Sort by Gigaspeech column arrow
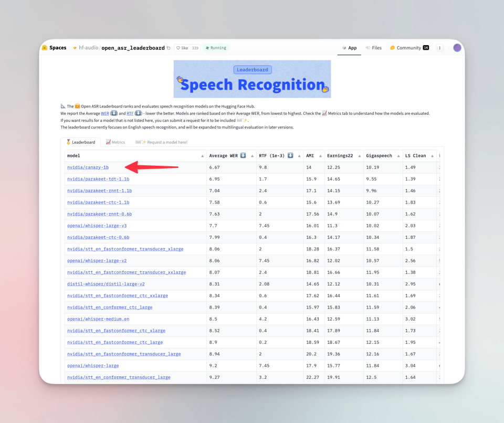The image size is (504, 423). (x=398, y=156)
